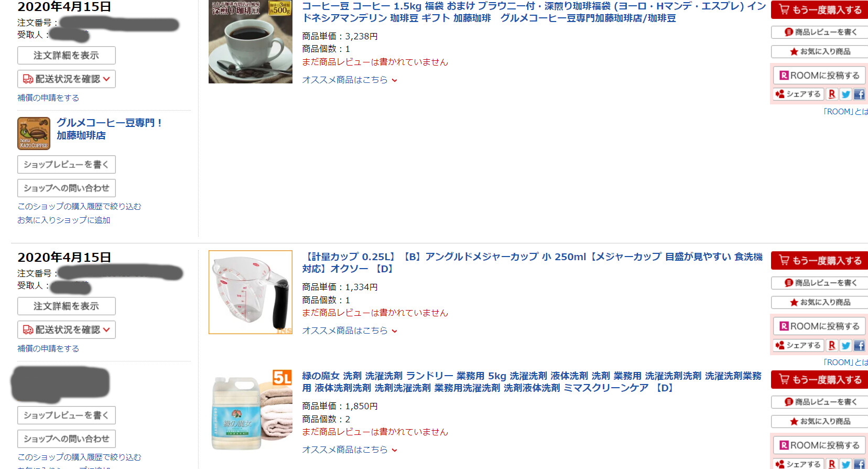Expand 配送状況を確認 for the coffee order
Viewport: 868px width, 469px height.
click(67, 79)
